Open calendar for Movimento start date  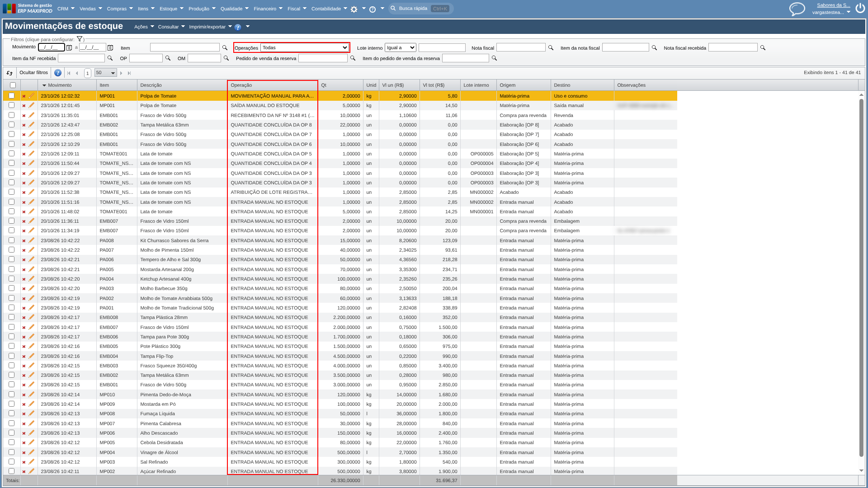point(69,47)
